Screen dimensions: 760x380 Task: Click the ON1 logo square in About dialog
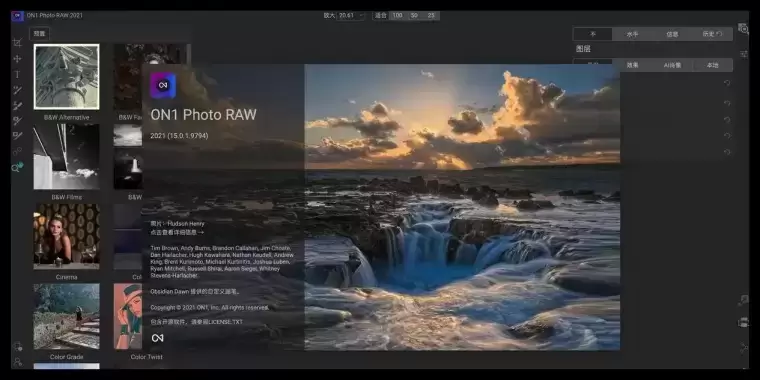163,85
